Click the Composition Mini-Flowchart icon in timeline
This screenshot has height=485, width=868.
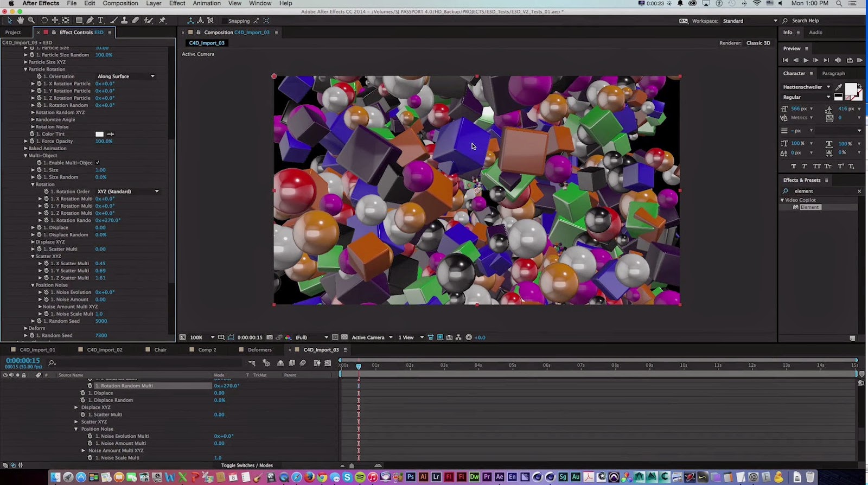252,363
